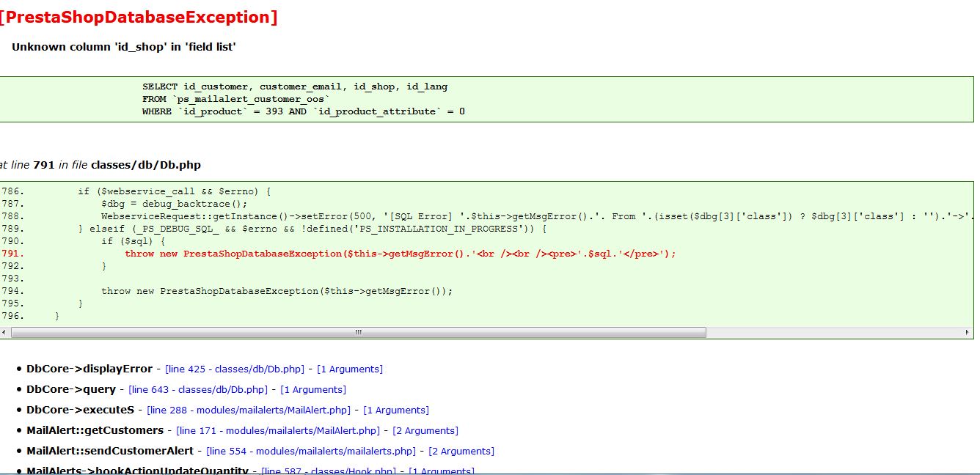Click the WHERE id_product = 393 line
The image size is (980, 475).
coord(304,111)
